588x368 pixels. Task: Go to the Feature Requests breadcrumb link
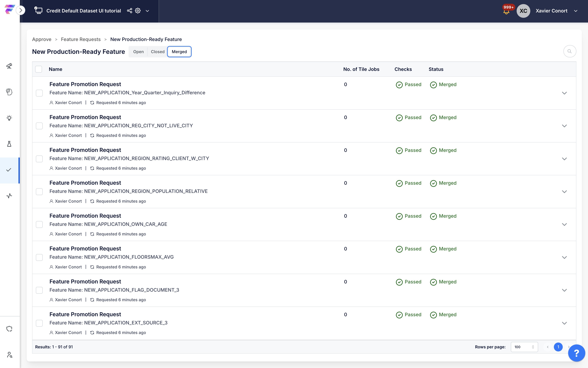(81, 39)
